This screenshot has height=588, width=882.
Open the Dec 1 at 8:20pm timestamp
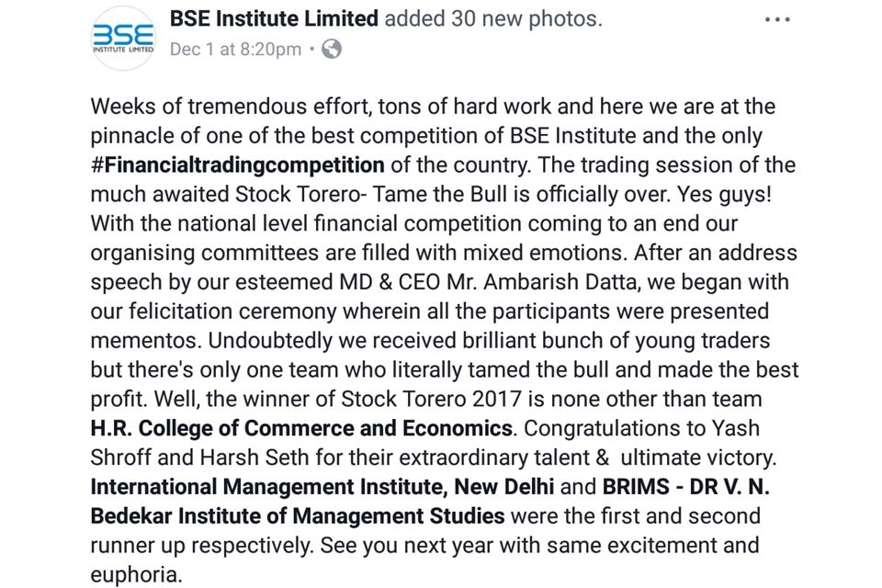[236, 50]
